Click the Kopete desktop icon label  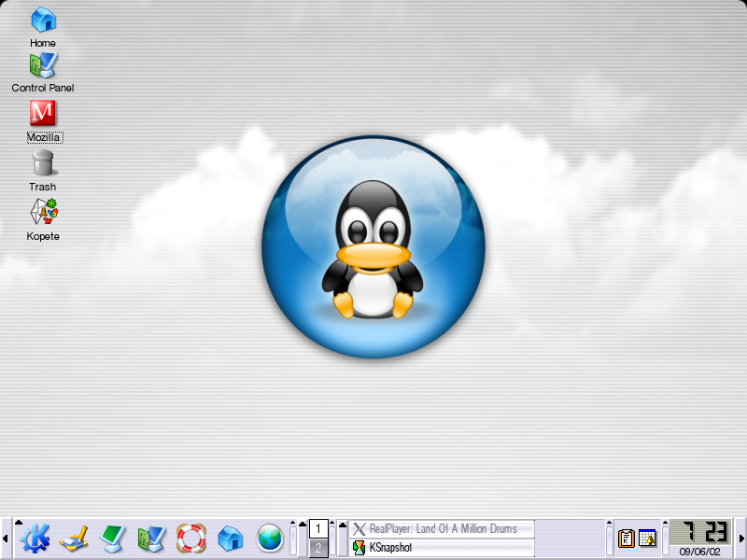[43, 236]
